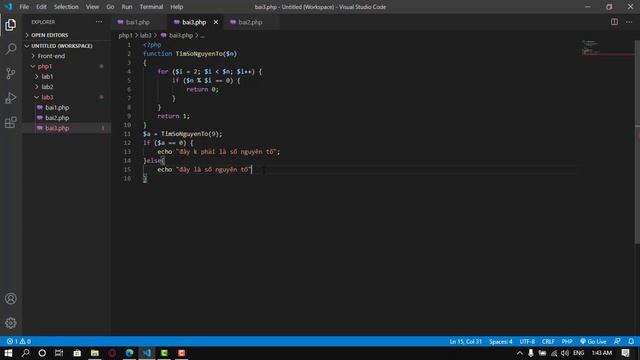Click bai3.php in the breadcrumb path
Image resolution: width=640 pixels, height=360 pixels.
181,36
